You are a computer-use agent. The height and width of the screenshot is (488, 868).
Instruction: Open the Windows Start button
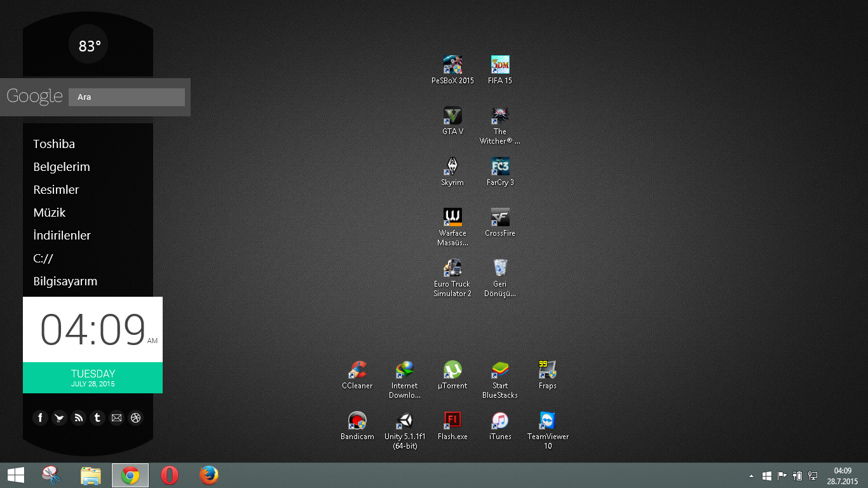16,475
